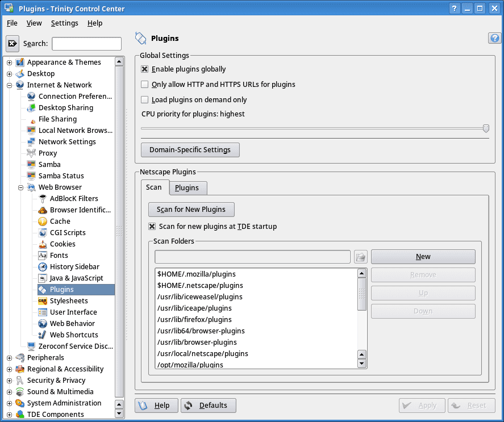The height and width of the screenshot is (422, 504).
Task: Click the Cookies icon
Action: pyautogui.click(x=43, y=244)
